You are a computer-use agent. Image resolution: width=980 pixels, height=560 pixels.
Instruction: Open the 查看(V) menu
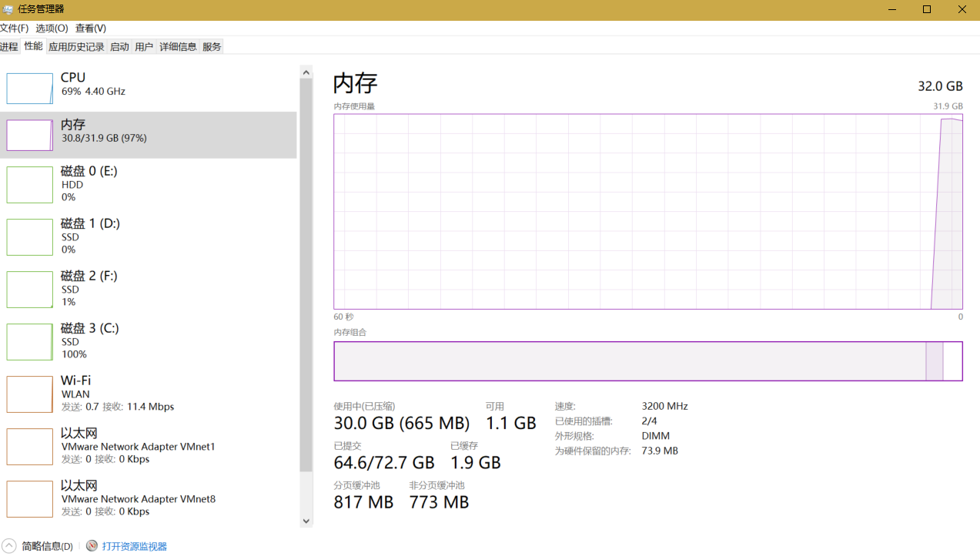click(91, 29)
